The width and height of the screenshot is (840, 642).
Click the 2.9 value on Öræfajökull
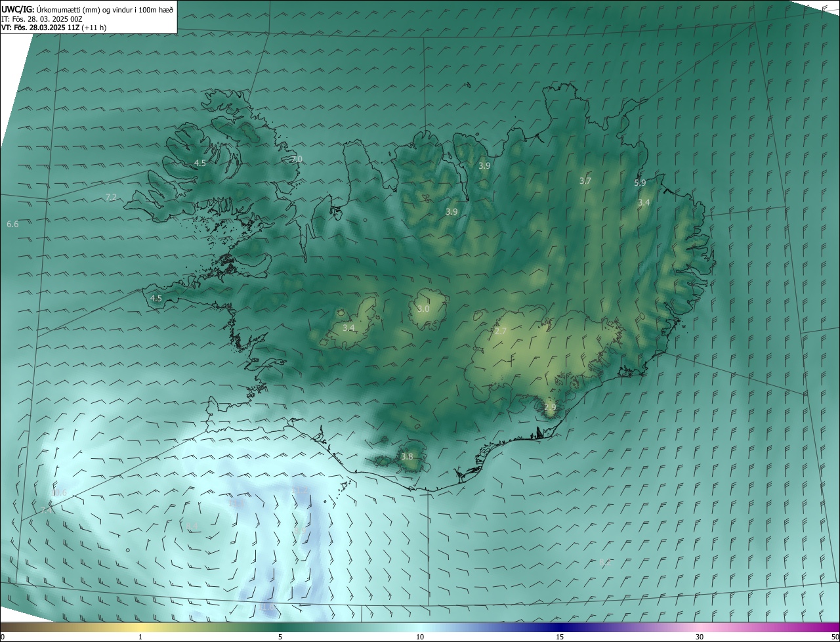coord(550,408)
